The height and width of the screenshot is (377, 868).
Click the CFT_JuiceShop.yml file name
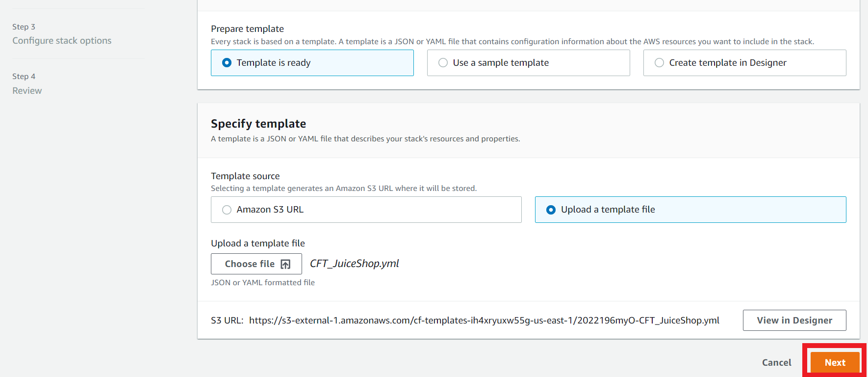click(355, 264)
